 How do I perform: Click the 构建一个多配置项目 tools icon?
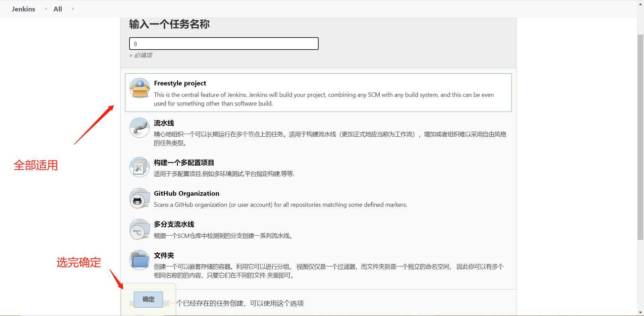coord(140,167)
